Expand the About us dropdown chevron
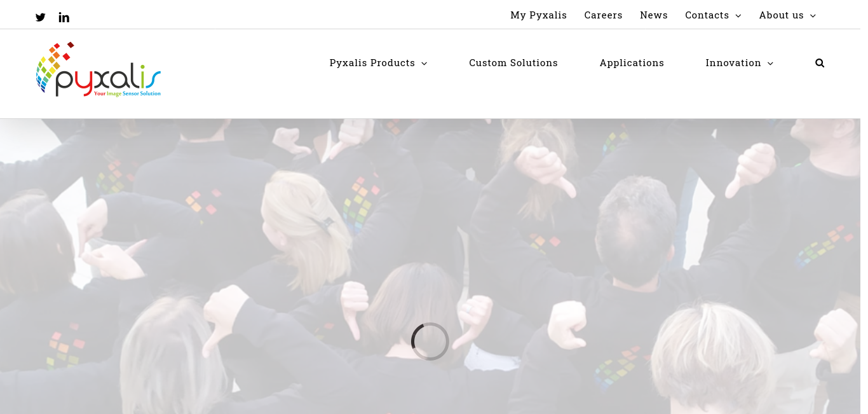Image resolution: width=868 pixels, height=414 pixels. pyautogui.click(x=813, y=16)
